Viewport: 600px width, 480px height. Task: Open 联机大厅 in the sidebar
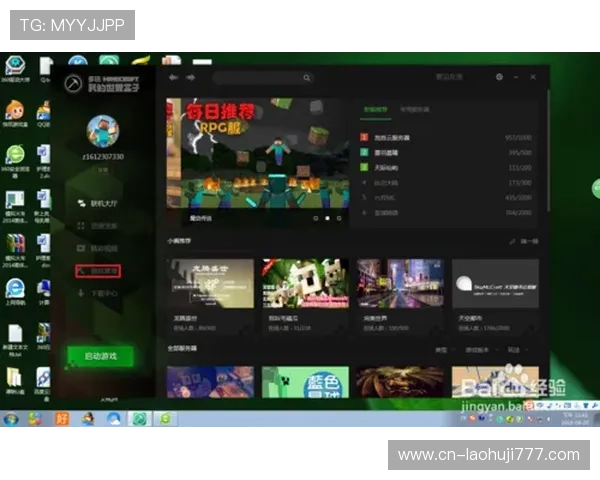(x=98, y=203)
